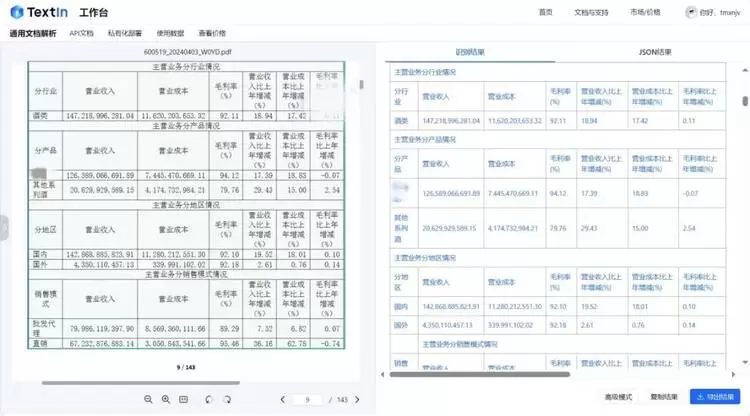
Task: Fit the PDF page to width
Action: pos(185,399)
